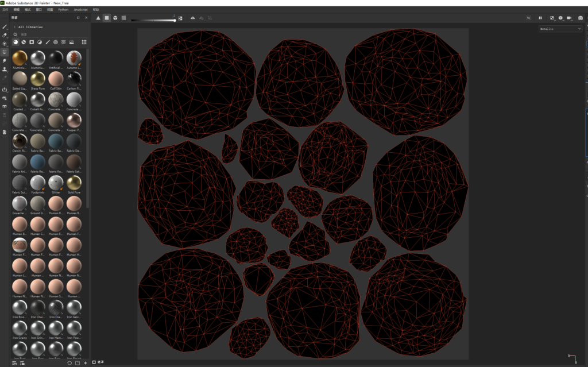Filter assets by Brushes
Screen dimensions: 588x367
click(48, 42)
